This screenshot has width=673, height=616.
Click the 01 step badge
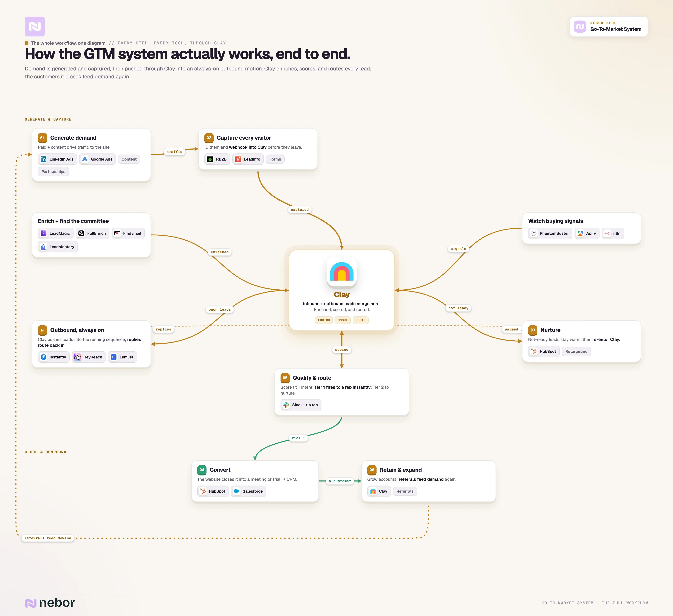coord(42,138)
